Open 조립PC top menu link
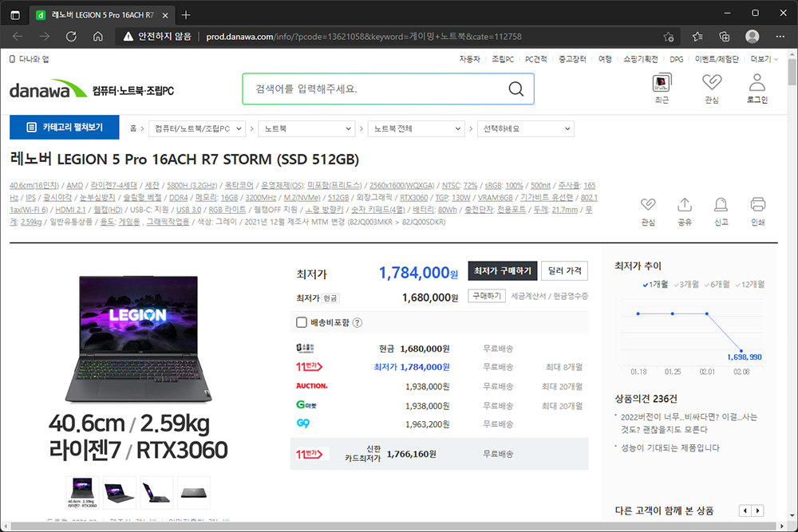The image size is (798, 532). coord(503,59)
